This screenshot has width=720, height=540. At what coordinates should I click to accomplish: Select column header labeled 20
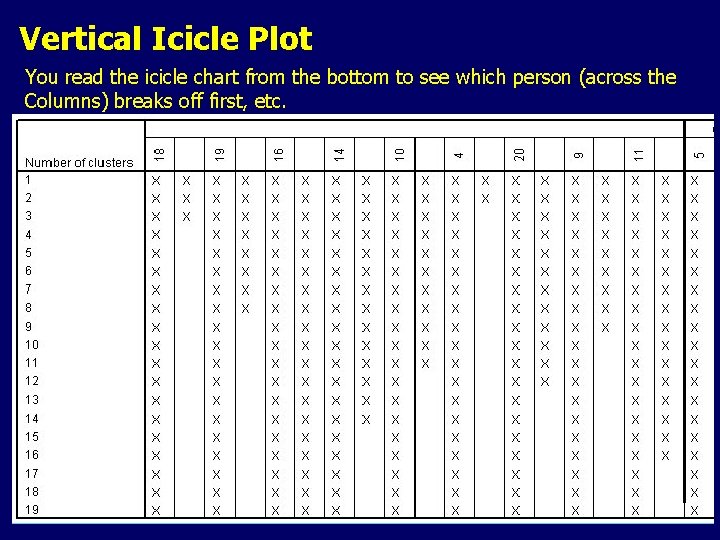tap(519, 154)
